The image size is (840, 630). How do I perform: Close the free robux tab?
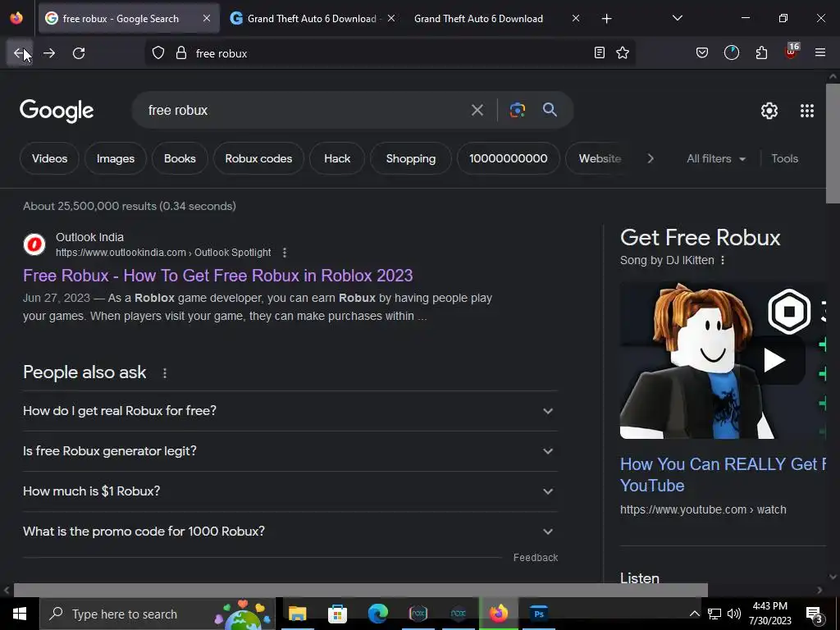[207, 19]
